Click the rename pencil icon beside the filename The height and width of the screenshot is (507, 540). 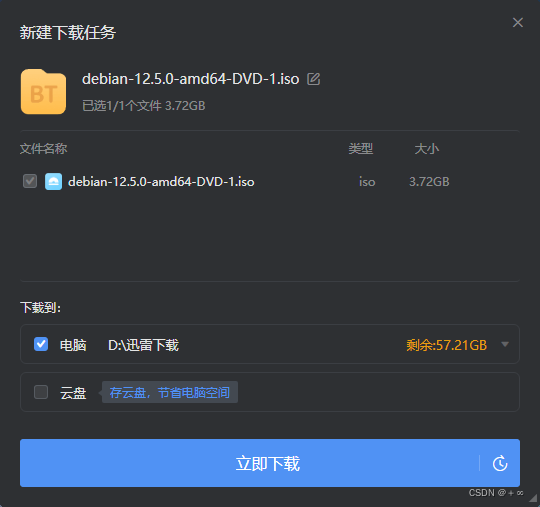[x=313, y=79]
